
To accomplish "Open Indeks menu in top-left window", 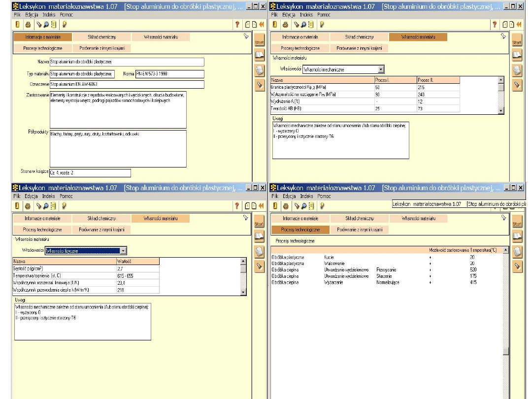I will coord(49,15).
